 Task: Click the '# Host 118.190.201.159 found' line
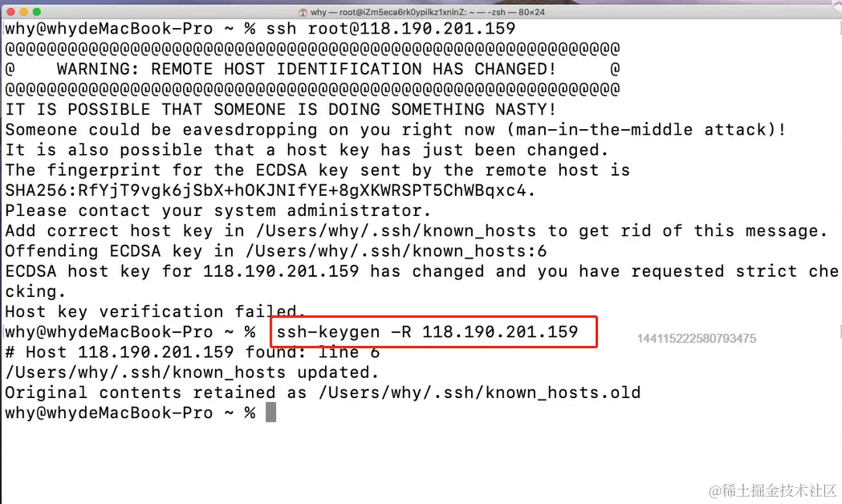[192, 352]
